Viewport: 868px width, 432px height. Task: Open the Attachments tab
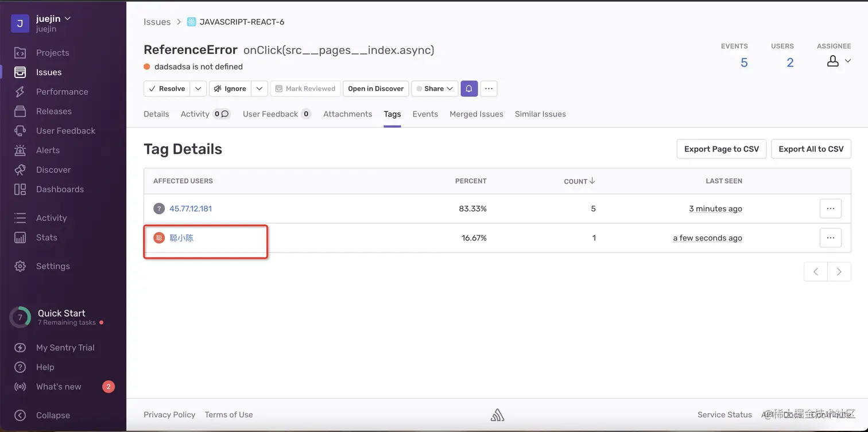pyautogui.click(x=347, y=114)
